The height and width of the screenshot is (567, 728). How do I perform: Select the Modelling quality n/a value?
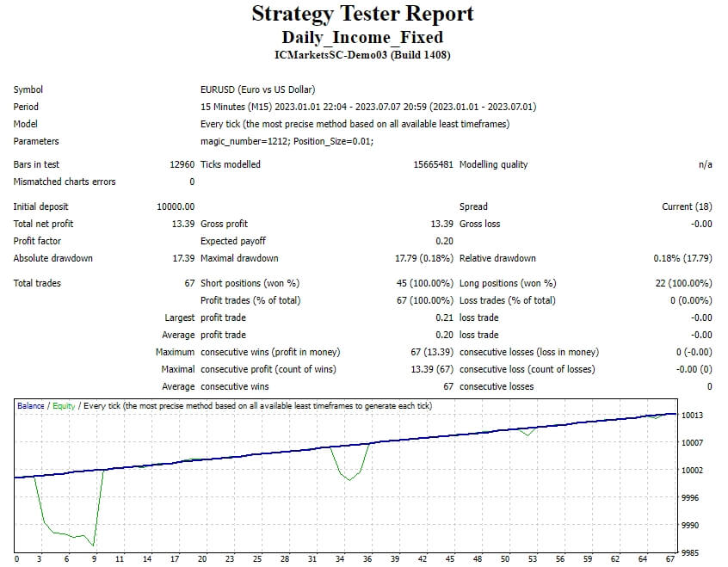click(x=706, y=164)
